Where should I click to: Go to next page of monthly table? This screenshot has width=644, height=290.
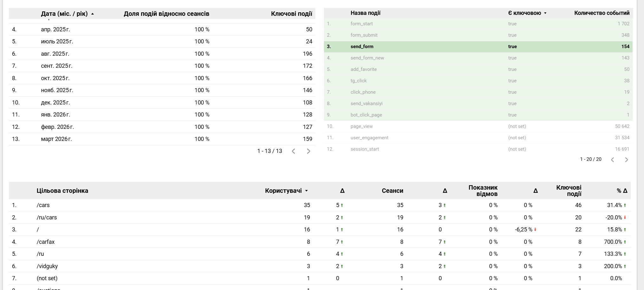pyautogui.click(x=308, y=151)
